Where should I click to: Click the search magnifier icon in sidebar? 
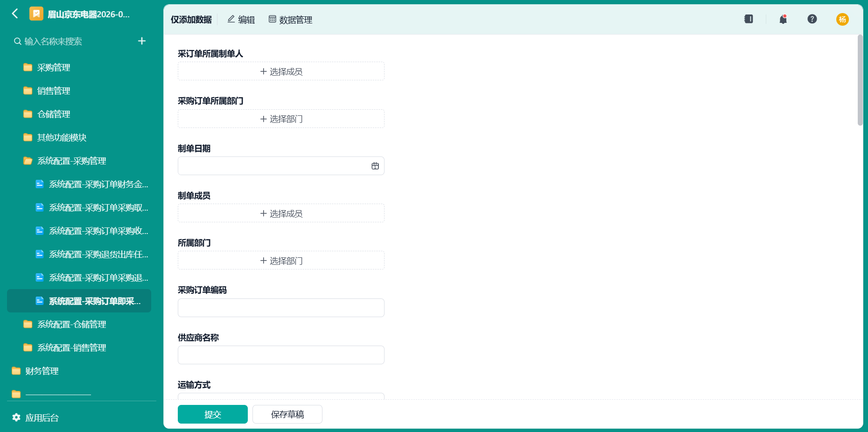pyautogui.click(x=18, y=41)
